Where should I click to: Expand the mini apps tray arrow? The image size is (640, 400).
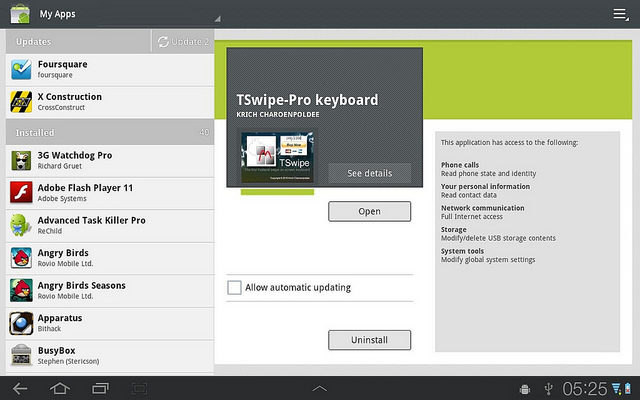[320, 388]
